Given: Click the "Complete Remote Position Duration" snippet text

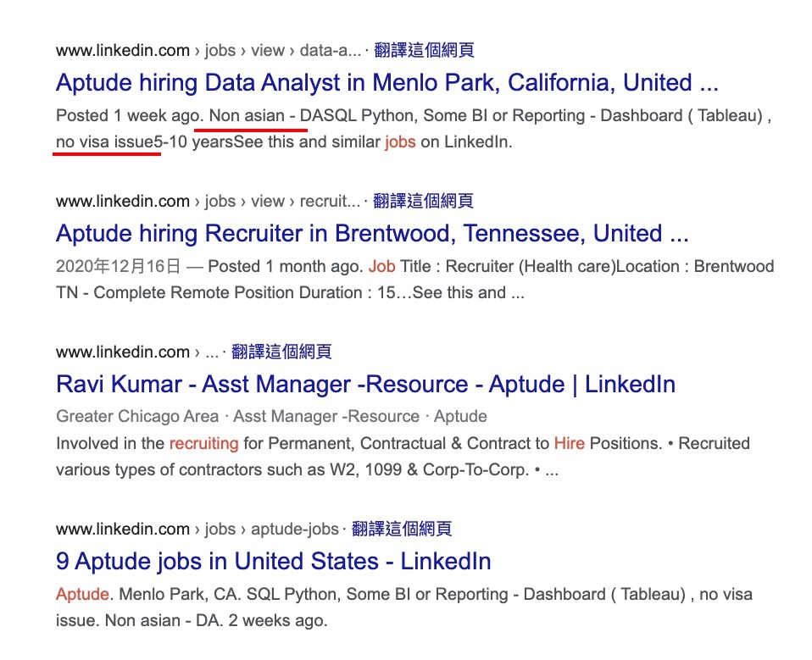Looking at the screenshot, I should click(x=228, y=293).
